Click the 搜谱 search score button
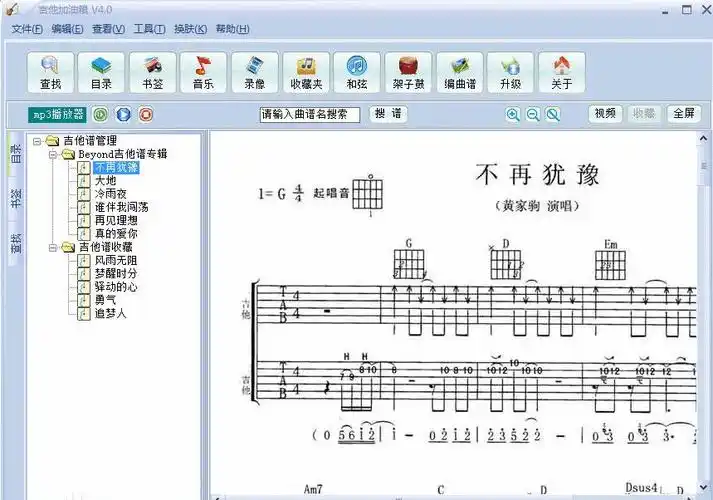The width and height of the screenshot is (713, 500). coord(388,114)
